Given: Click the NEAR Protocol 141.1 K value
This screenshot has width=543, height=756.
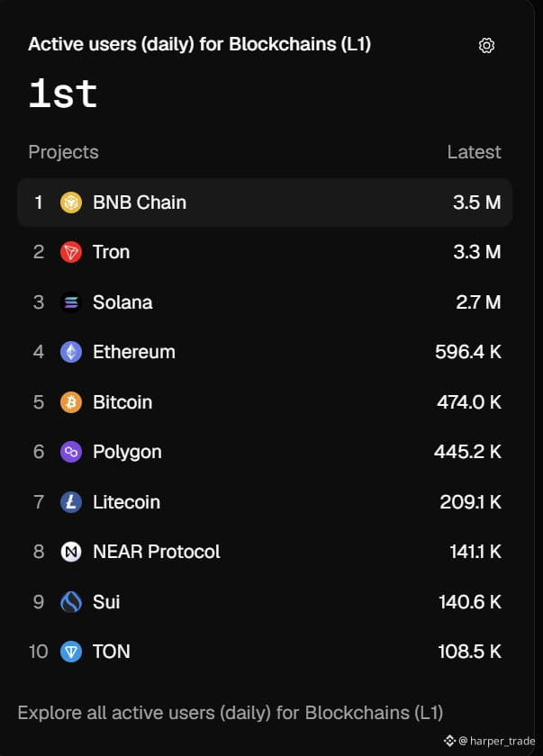Looking at the screenshot, I should (x=475, y=552).
